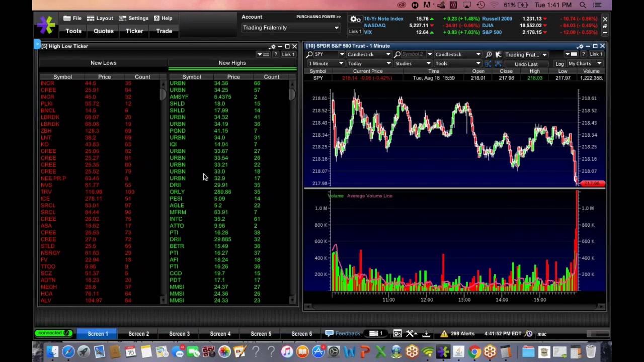Screen dimensions: 644x362
Task: Toggle Link 1 under the indices gear
Action: tap(355, 32)
